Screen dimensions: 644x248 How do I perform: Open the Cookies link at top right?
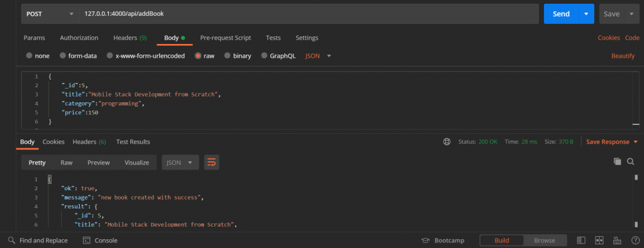click(609, 38)
